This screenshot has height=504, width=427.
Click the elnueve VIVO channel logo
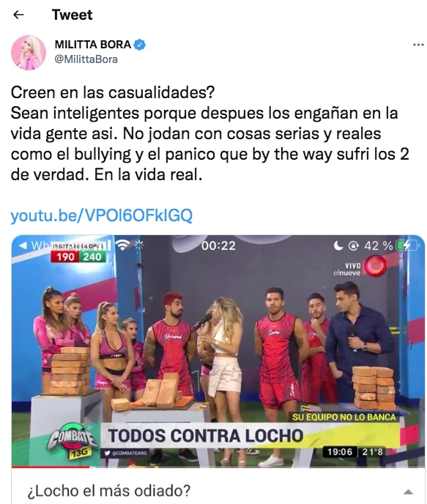360,267
